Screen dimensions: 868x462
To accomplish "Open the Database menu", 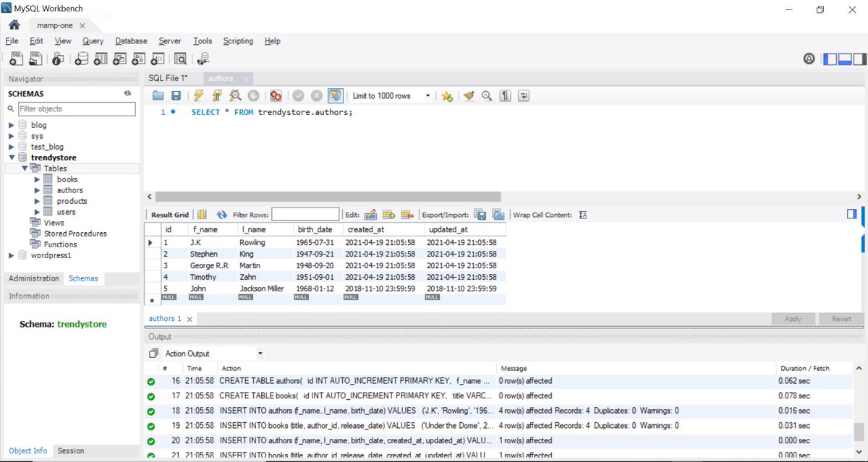I will 131,41.
